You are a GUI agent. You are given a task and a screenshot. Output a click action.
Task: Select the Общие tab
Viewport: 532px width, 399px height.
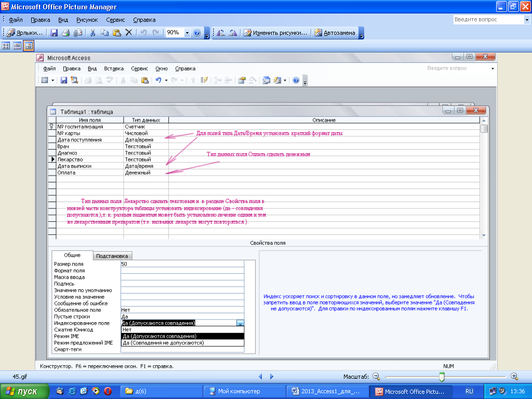click(x=72, y=255)
